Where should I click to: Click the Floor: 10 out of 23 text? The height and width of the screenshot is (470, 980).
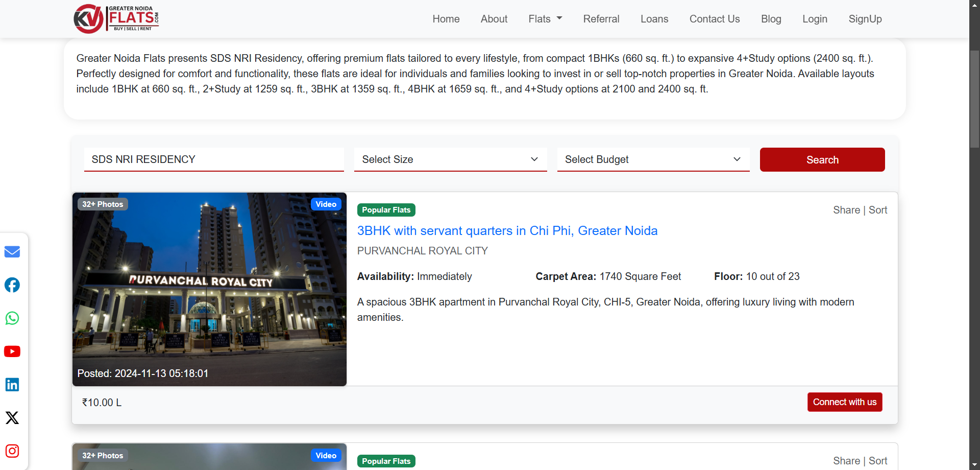[x=757, y=276]
